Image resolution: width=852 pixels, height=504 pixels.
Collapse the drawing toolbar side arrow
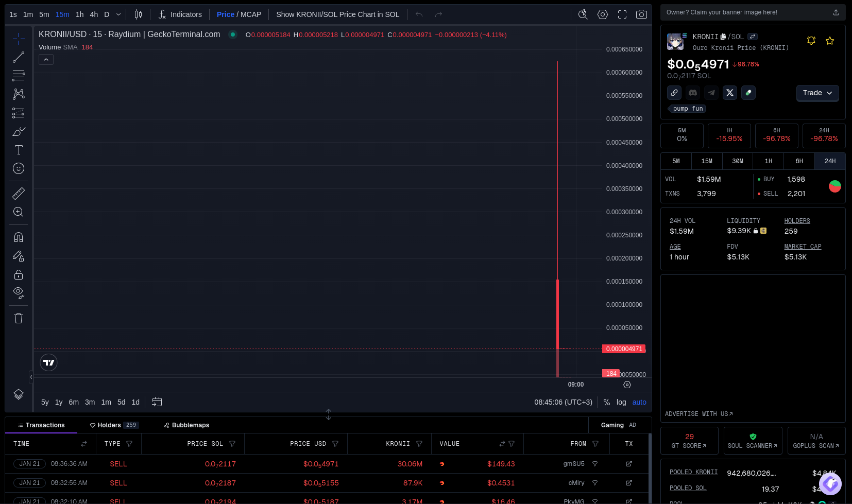click(31, 377)
